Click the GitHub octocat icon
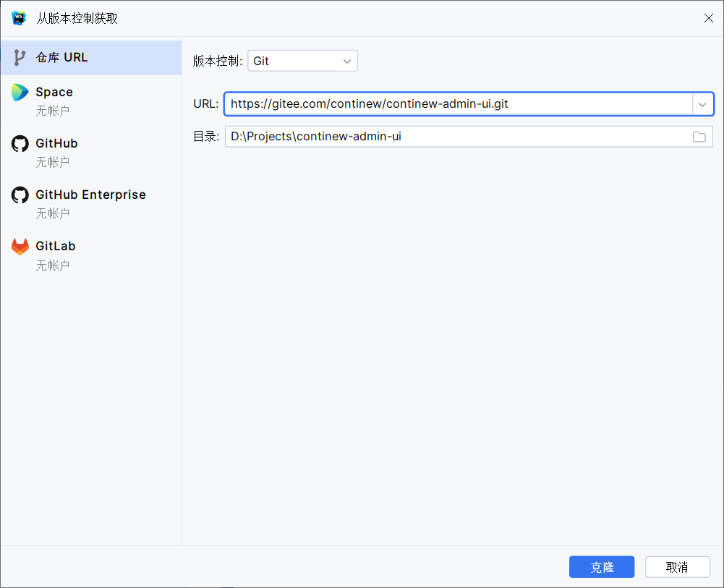The image size is (724, 588). 20,143
